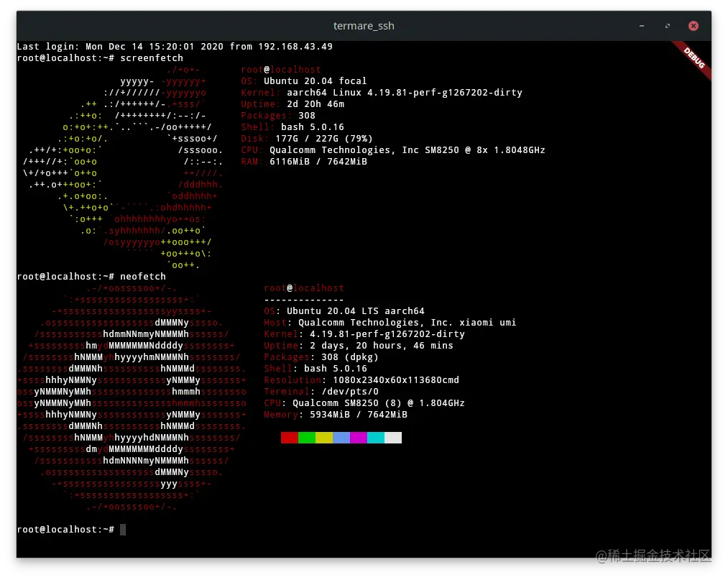Minimize the termare_ssh window
728x580 pixels.
point(641,26)
